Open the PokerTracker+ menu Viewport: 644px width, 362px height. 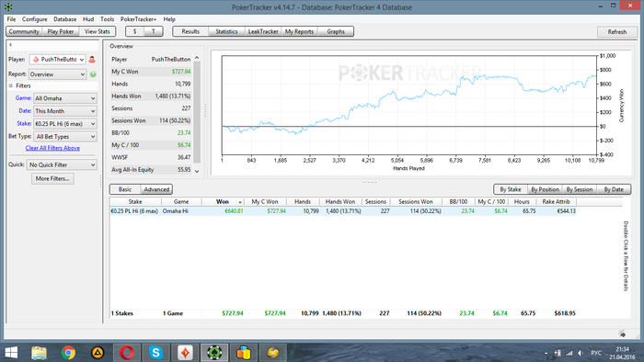pos(138,19)
